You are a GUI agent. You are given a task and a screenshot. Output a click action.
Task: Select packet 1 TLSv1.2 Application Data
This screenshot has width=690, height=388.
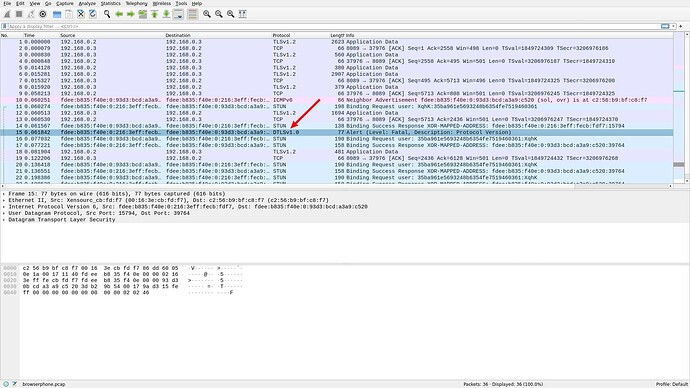pyautogui.click(x=336, y=42)
